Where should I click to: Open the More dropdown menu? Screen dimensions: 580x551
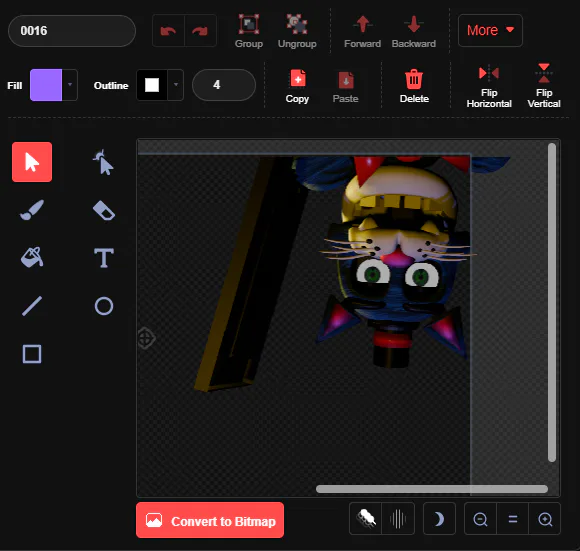(490, 30)
